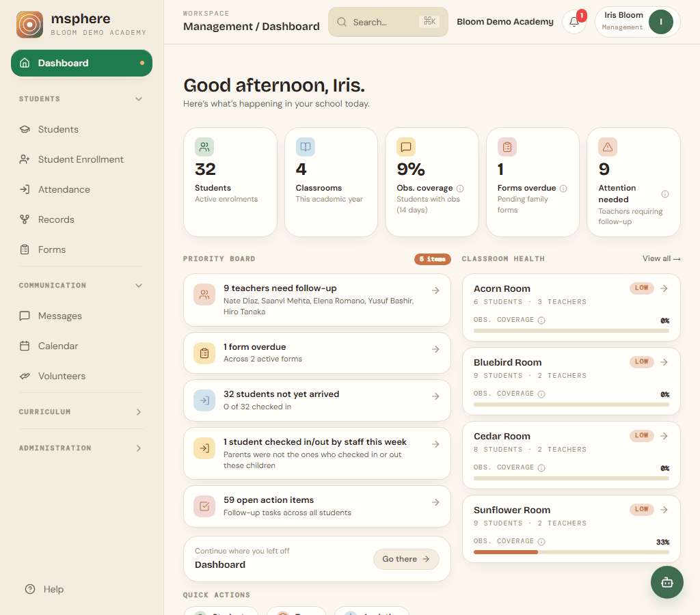Click the Forms overdue clipboard icon
The image size is (700, 615).
(507, 147)
